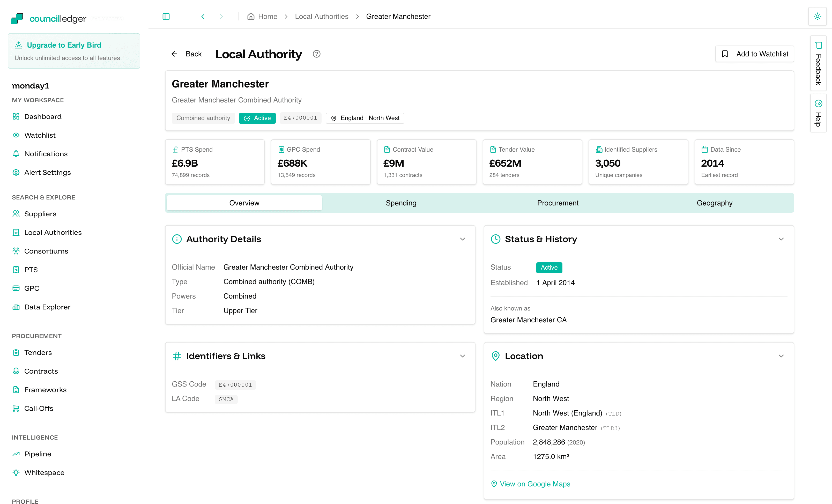Go back using the left chevron arrow
Image resolution: width=832 pixels, height=504 pixels.
click(203, 17)
